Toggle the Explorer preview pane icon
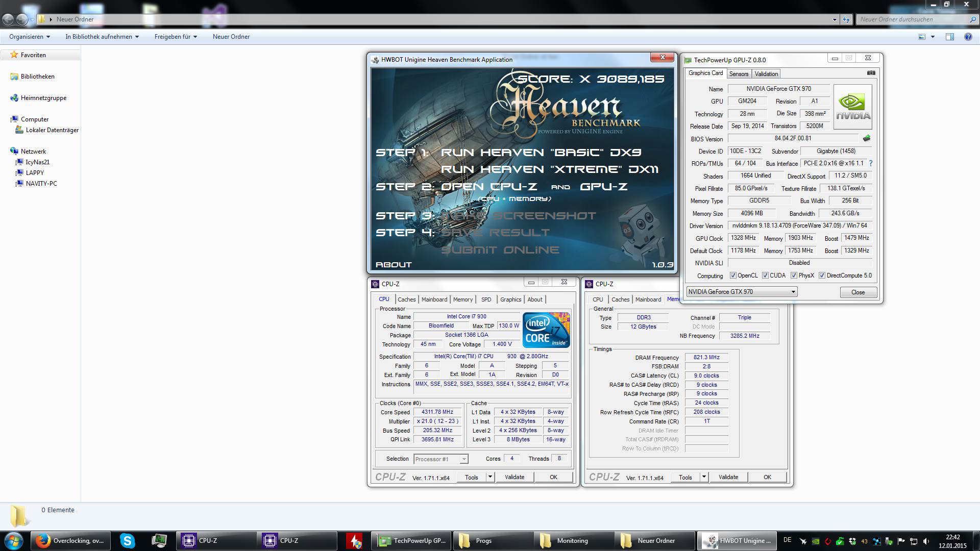The width and height of the screenshot is (980, 551). (x=949, y=37)
